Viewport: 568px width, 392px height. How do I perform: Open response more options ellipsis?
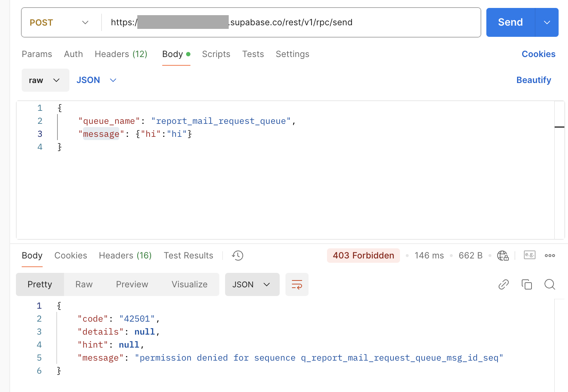pos(550,256)
